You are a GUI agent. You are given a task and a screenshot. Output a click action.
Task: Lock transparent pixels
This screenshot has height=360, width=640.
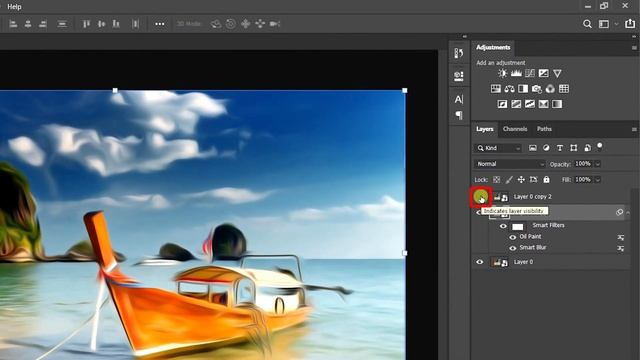click(x=496, y=180)
